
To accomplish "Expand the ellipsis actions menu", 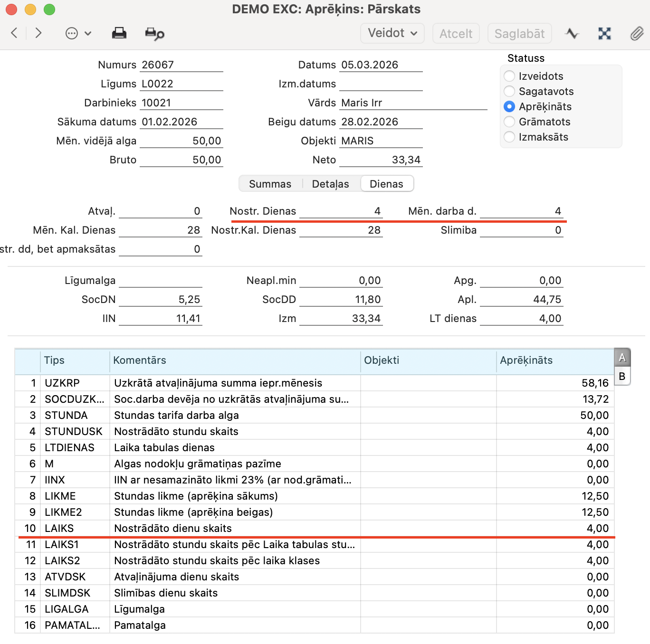I will (x=78, y=33).
